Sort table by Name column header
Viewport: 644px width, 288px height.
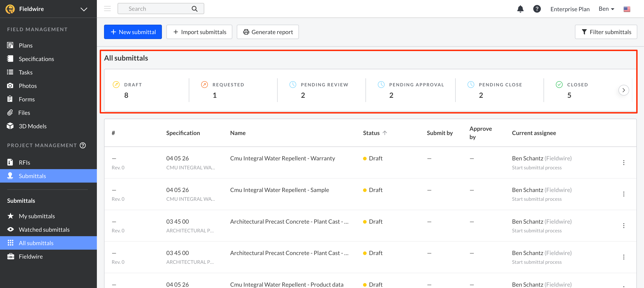coord(238,133)
